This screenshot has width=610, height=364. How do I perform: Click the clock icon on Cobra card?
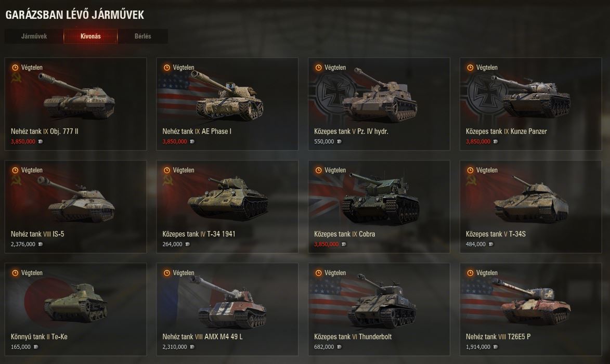319,171
